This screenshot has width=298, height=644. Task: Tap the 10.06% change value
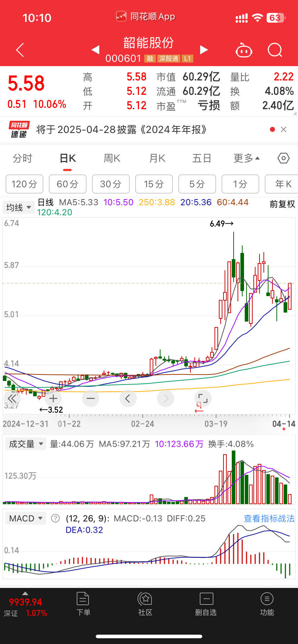click(50, 104)
